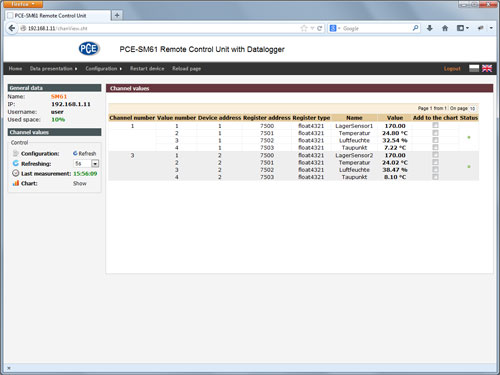
Task: Open a new browser tab with plus button
Action: 117,15
